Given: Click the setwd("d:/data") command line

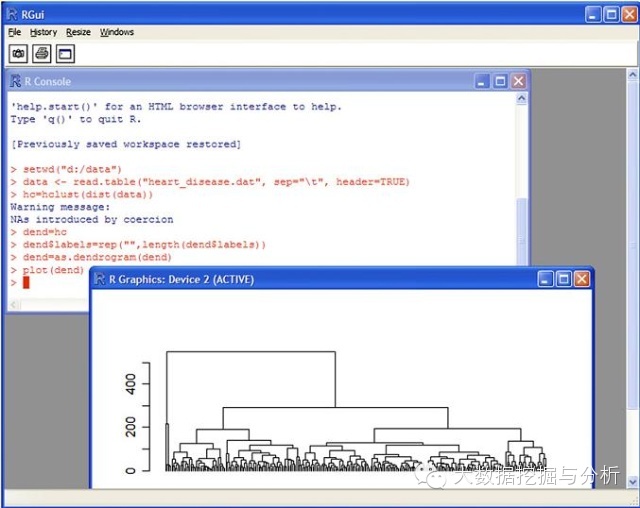Looking at the screenshot, I should click(67, 169).
